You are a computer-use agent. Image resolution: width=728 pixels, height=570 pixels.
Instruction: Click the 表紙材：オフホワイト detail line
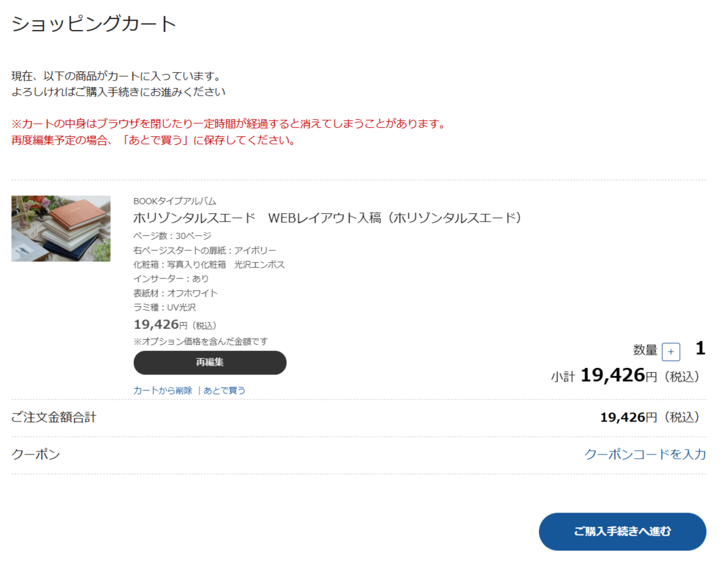[x=175, y=293]
